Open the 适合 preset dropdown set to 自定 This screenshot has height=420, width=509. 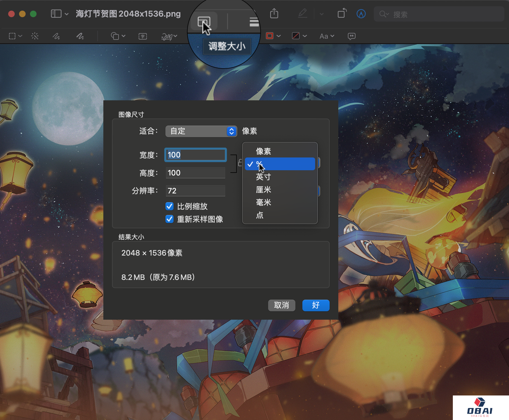(201, 131)
